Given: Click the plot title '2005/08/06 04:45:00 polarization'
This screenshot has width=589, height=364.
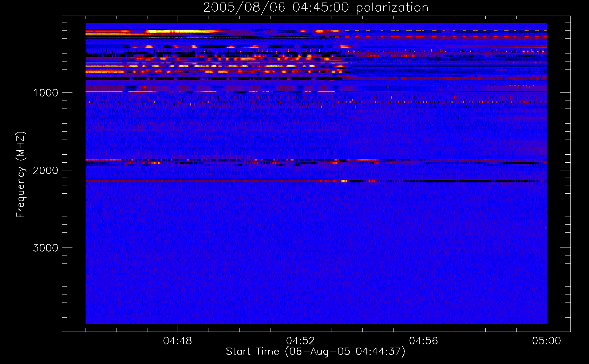Looking at the screenshot, I should coord(316,8).
